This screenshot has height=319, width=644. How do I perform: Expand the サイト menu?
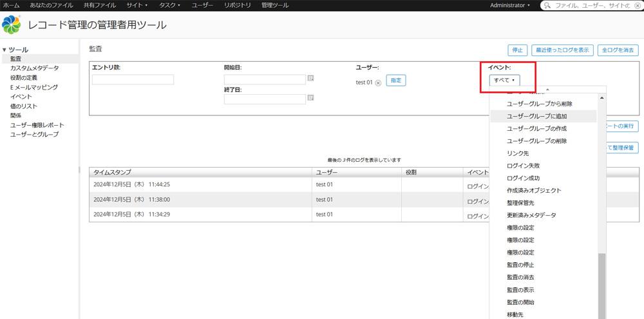point(137,5)
